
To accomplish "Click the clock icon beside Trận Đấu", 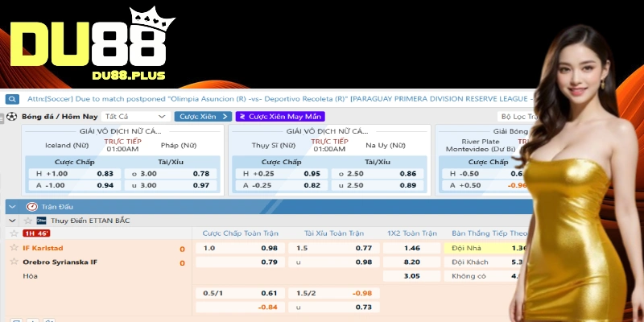I will [x=32, y=207].
